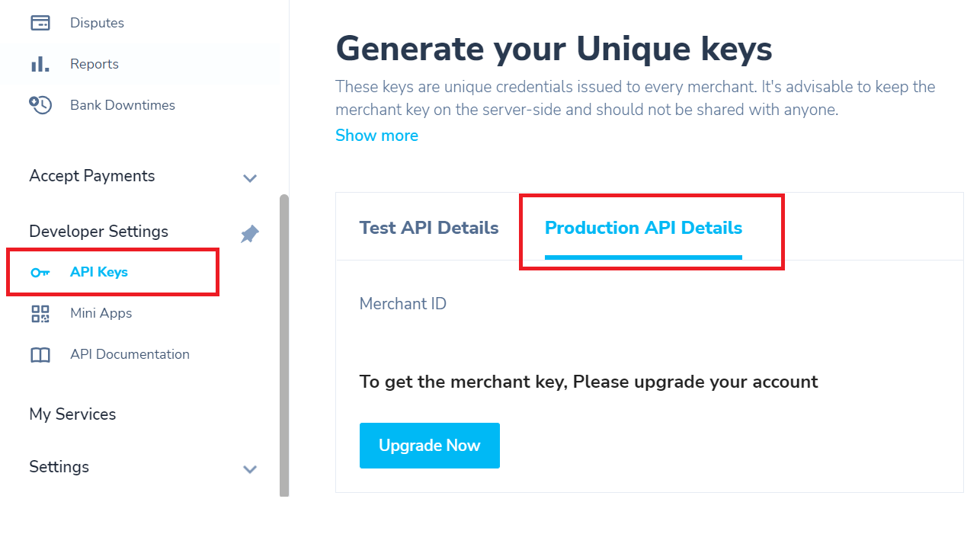Click the API Documentation book icon
The height and width of the screenshot is (550, 980).
pos(40,355)
